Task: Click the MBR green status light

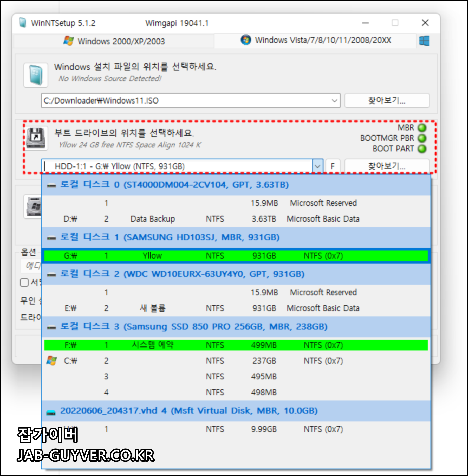Action: click(x=422, y=128)
